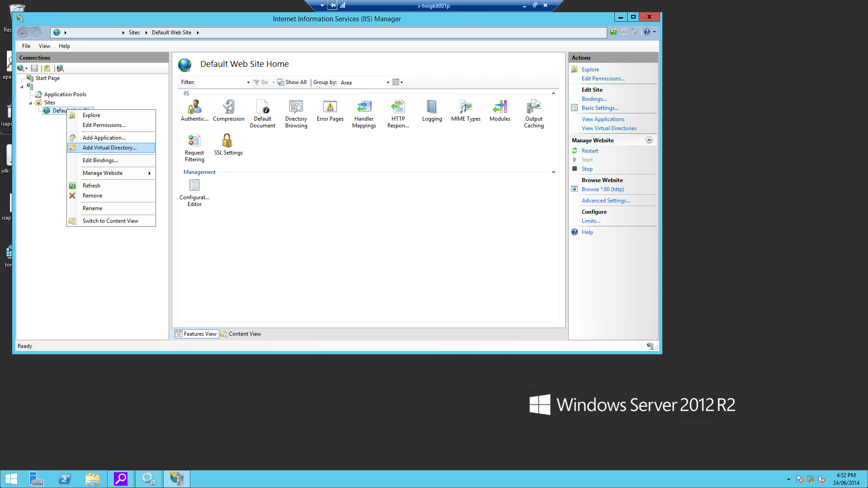Open the Logging feature icon
868x488 pixels.
tap(432, 111)
